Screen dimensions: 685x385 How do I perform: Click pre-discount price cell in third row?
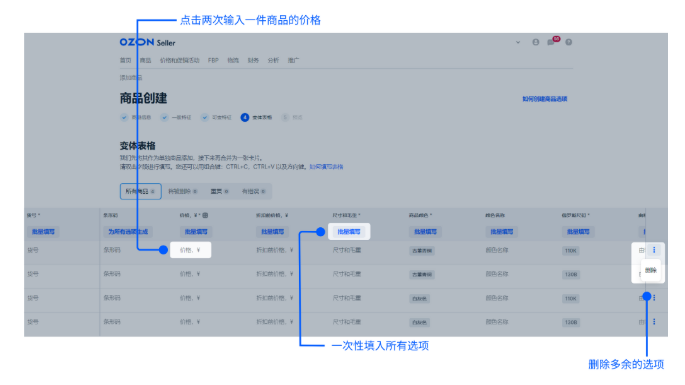coord(275,298)
